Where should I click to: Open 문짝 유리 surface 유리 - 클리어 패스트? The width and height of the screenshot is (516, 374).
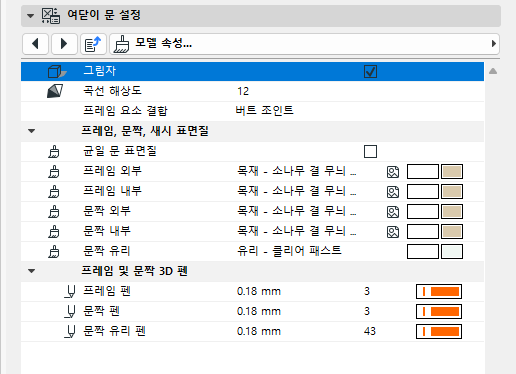click(x=289, y=251)
